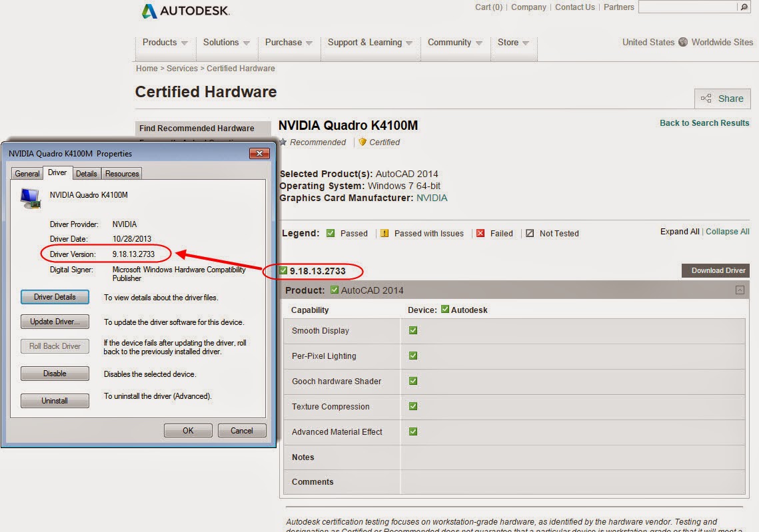The width and height of the screenshot is (759, 532).
Task: Click the Roll Back Driver button
Action: coord(55,346)
